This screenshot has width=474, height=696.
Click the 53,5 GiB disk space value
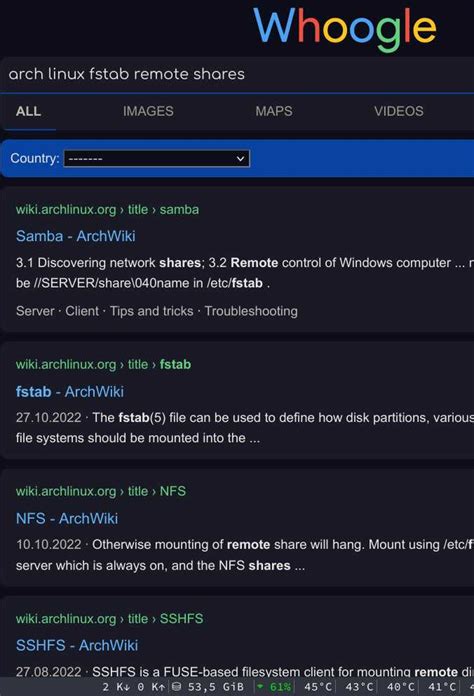pos(215,687)
